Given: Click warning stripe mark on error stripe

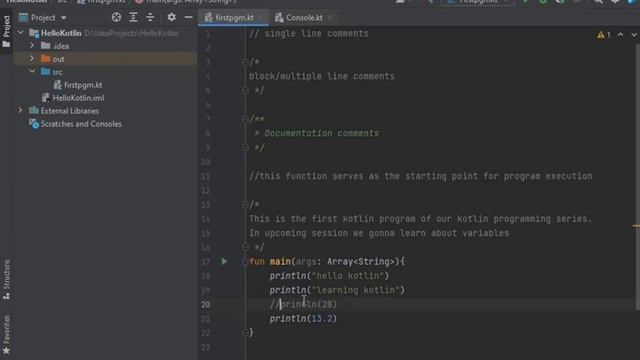Looking at the screenshot, I should tap(636, 225).
